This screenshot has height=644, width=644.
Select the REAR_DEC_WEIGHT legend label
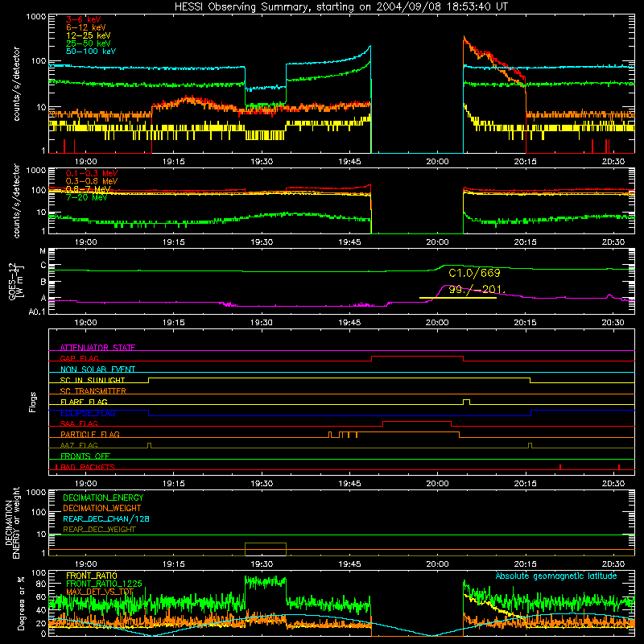(99, 530)
